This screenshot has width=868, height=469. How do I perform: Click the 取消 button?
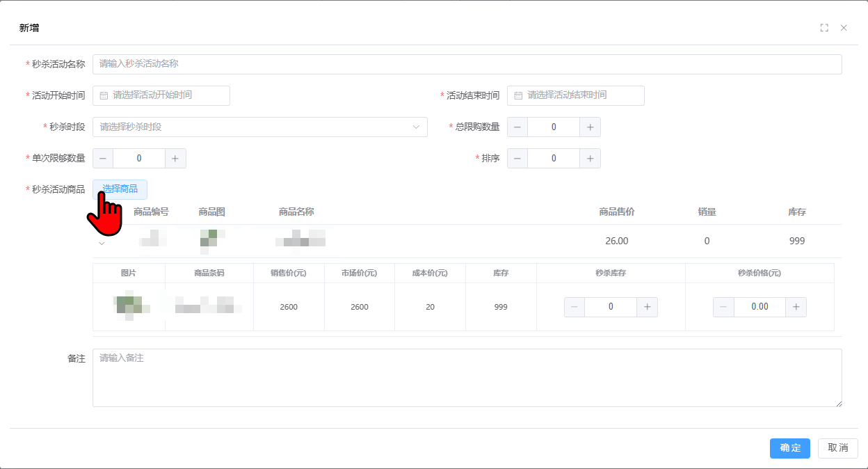837,448
